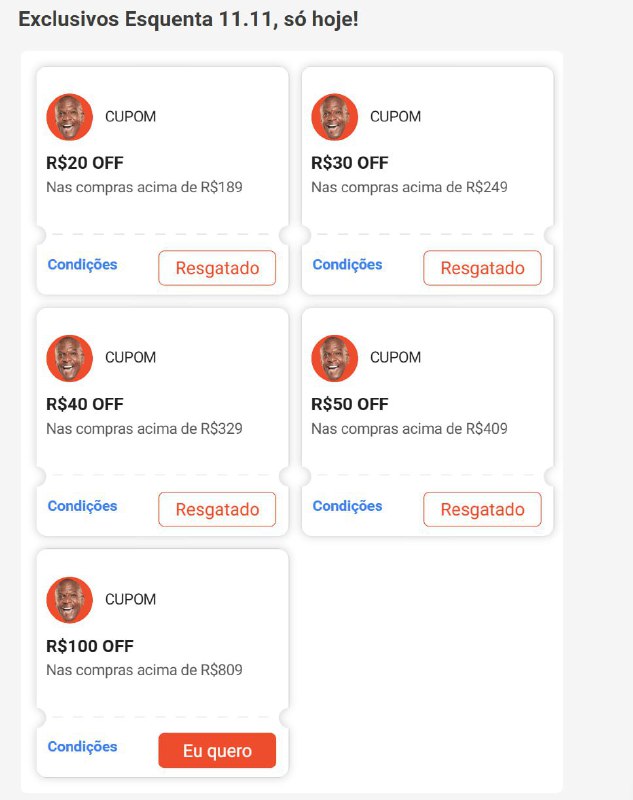The width and height of the screenshot is (633, 800).
Task: View Condições of the R$40 OFF coupon
Action: point(82,506)
